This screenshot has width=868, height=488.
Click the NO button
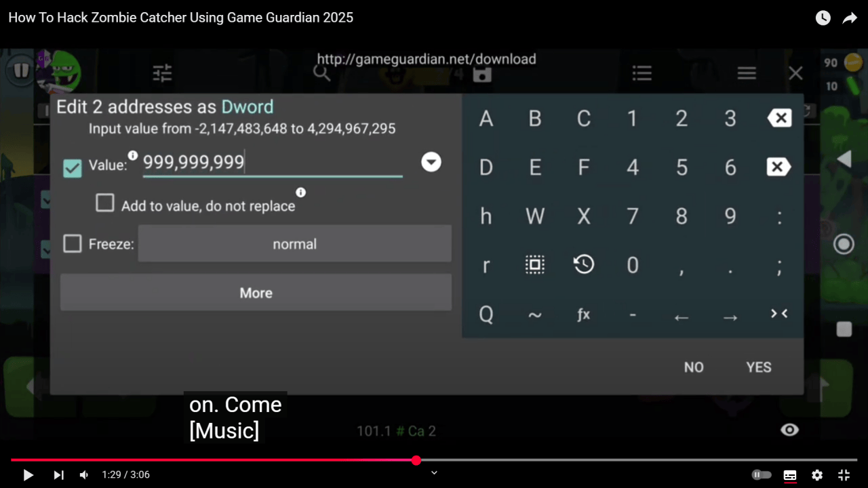click(694, 367)
